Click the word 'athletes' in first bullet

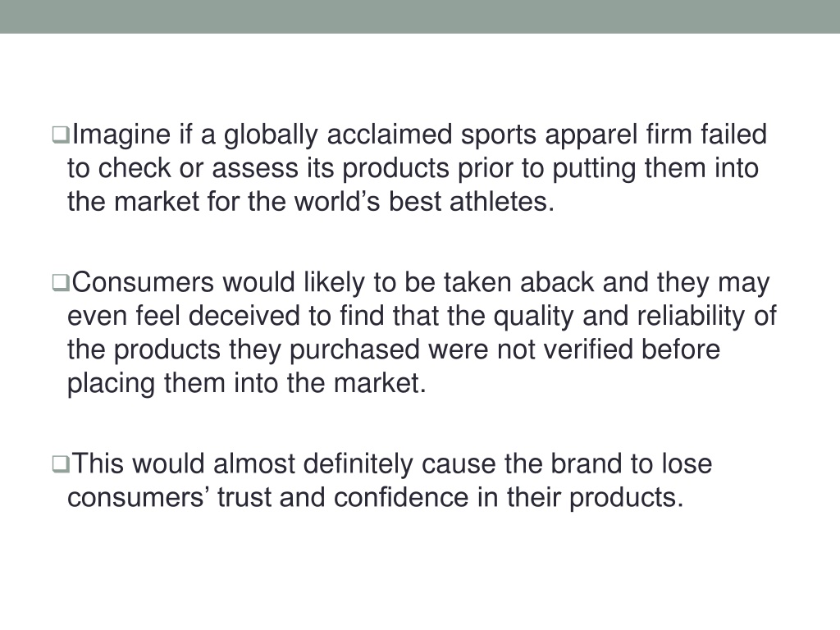pos(498,202)
